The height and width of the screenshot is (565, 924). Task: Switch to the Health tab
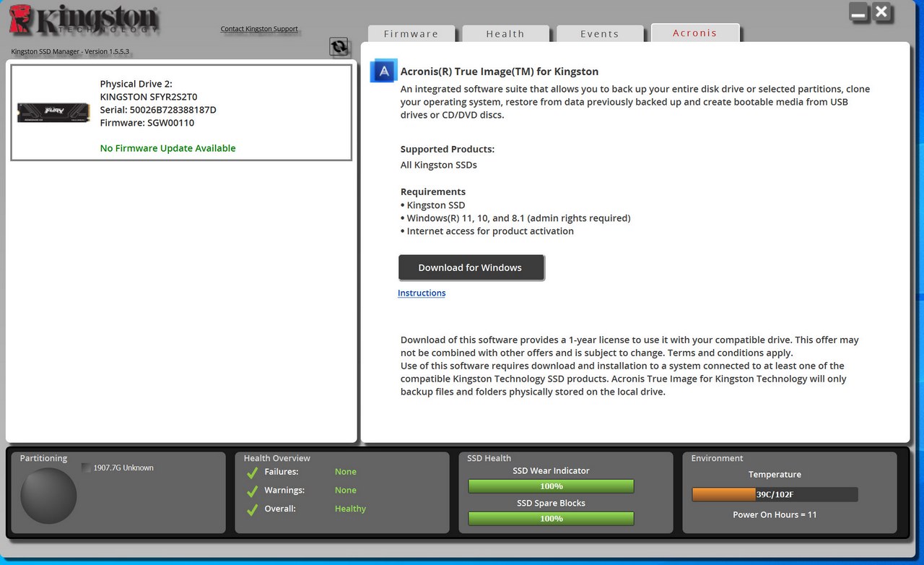[x=505, y=34]
